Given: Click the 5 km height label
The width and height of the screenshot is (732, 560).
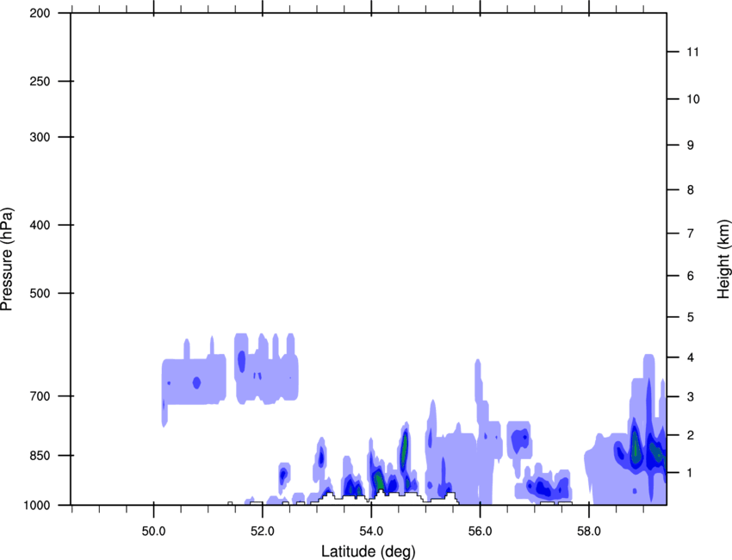Looking at the screenshot, I should (x=691, y=318).
